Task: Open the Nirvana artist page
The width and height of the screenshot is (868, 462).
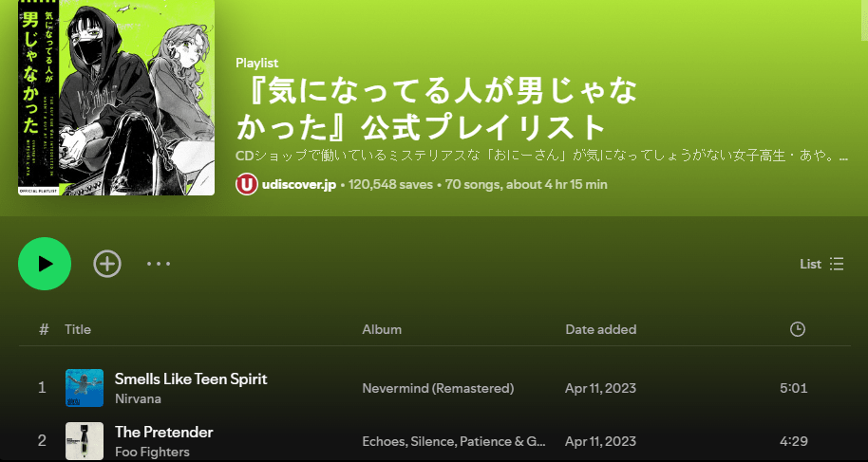Action: 138,398
